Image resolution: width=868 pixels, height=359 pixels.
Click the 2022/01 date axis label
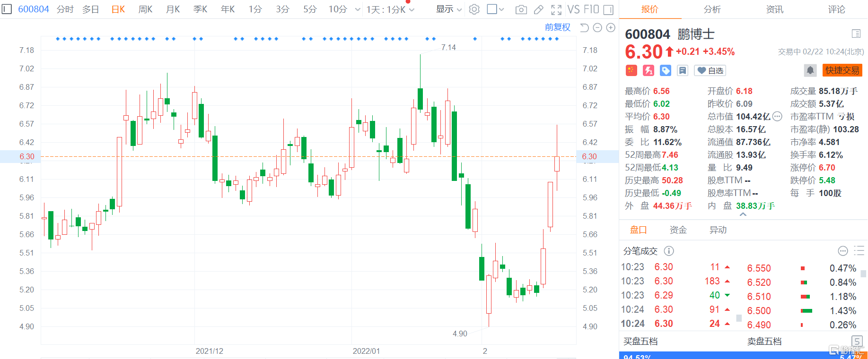[x=366, y=351]
